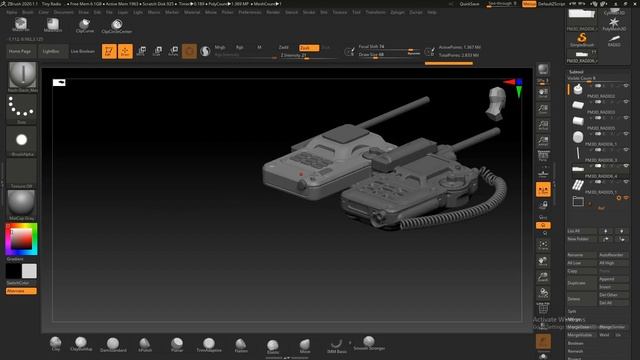Toggle the Rgb mode
Screen dimensions: 640x360
click(239, 47)
